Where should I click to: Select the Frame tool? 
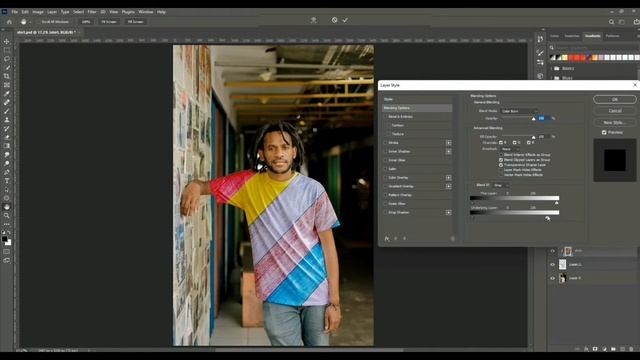(x=7, y=85)
